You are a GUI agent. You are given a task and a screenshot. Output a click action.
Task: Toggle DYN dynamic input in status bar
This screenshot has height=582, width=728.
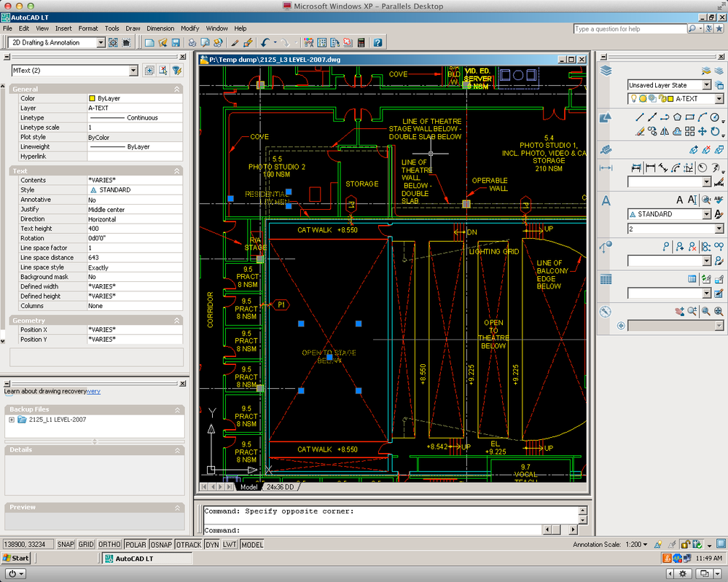tap(212, 544)
